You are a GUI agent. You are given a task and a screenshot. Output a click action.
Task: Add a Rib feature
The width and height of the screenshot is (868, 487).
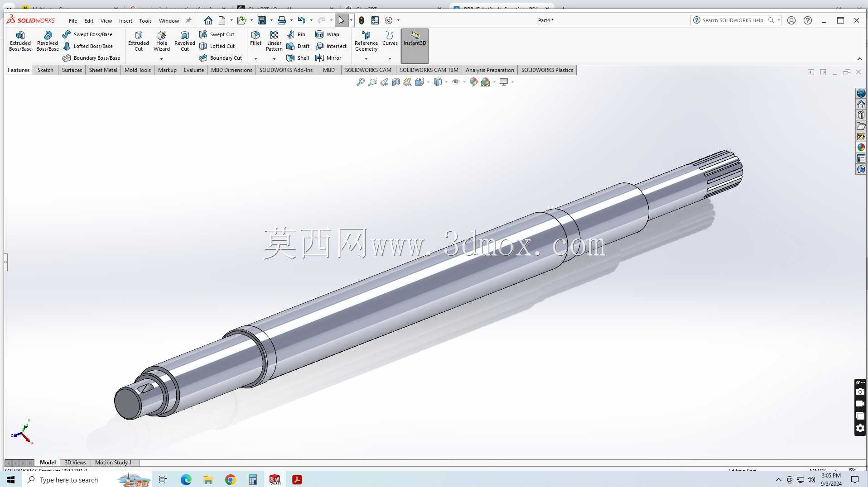coord(296,34)
